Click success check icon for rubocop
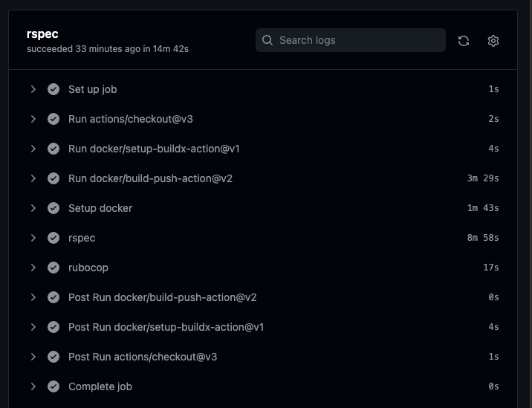Image resolution: width=532 pixels, height=408 pixels. pos(53,268)
